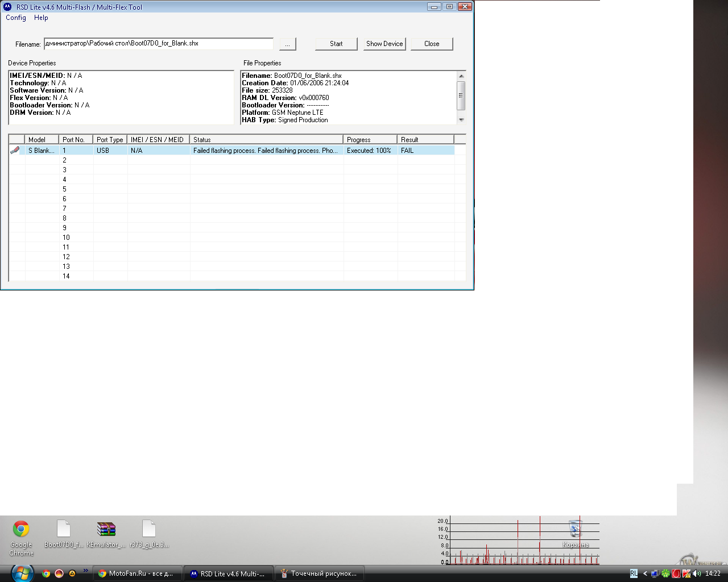Click the File Properties scrollbar thumb

tap(461, 95)
